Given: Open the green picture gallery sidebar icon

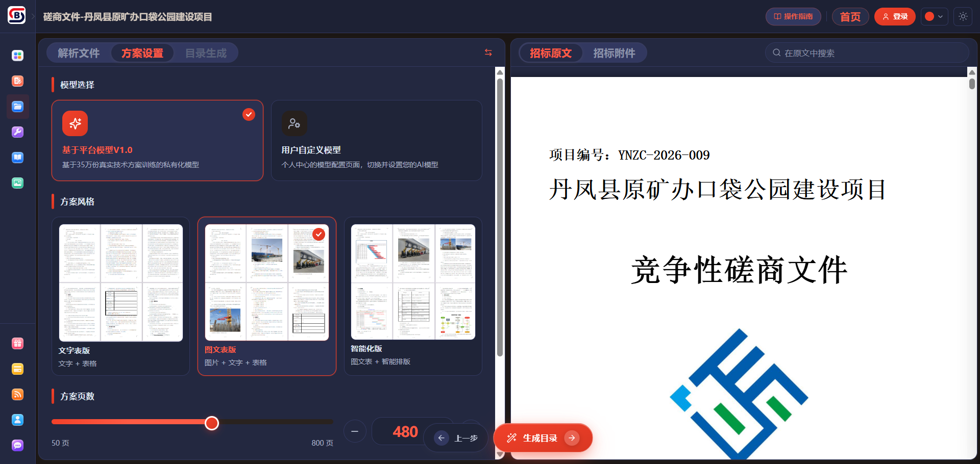Looking at the screenshot, I should 18,183.
